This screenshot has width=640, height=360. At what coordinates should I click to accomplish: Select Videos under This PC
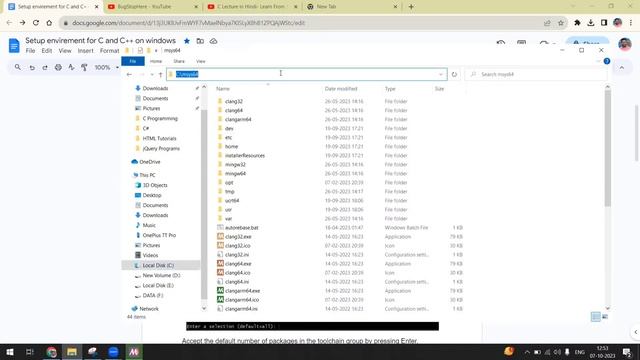coord(150,256)
